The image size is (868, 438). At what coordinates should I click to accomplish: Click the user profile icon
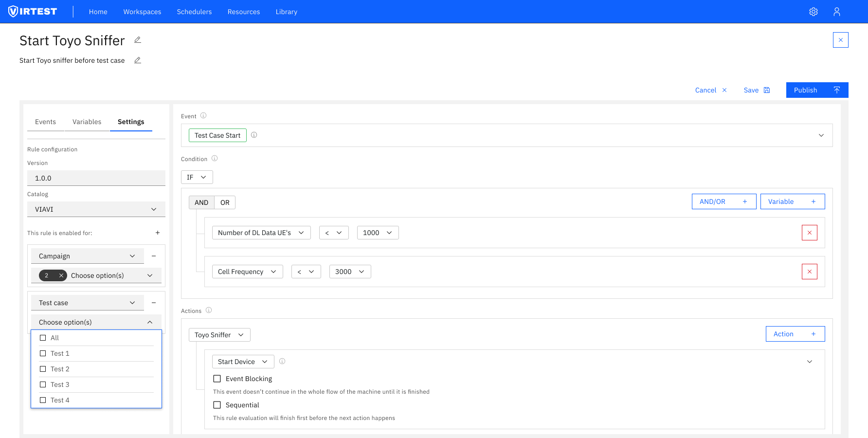pyautogui.click(x=837, y=11)
